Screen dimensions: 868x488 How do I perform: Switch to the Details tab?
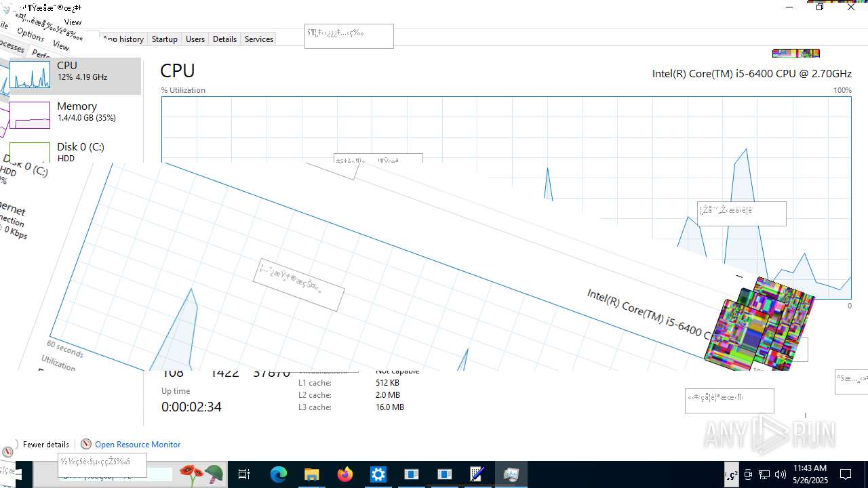(x=224, y=39)
